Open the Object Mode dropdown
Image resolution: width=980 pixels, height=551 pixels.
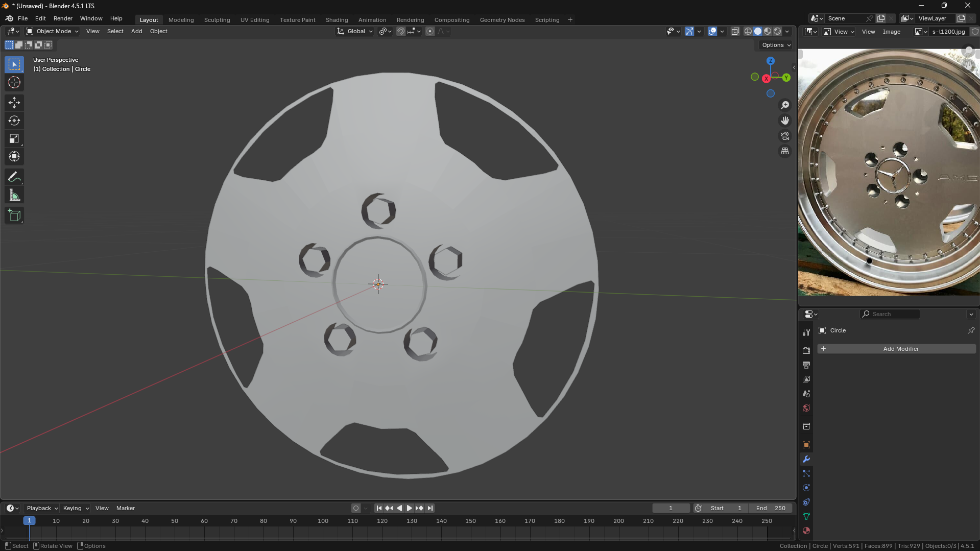coord(53,31)
